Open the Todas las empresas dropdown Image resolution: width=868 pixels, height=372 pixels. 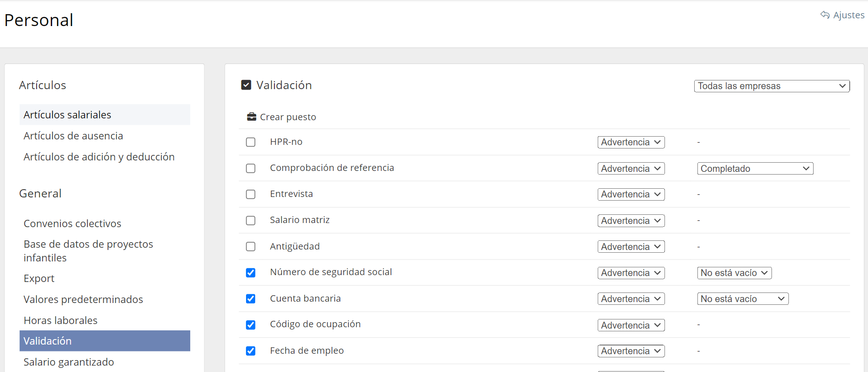click(772, 86)
